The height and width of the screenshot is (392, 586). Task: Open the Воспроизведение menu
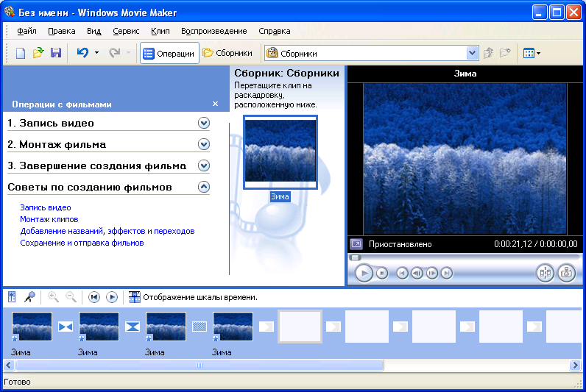(x=213, y=31)
